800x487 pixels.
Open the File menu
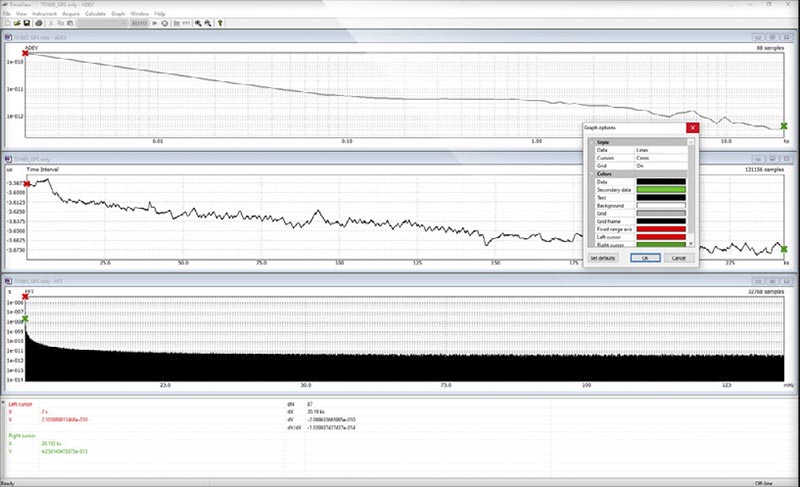7,14
